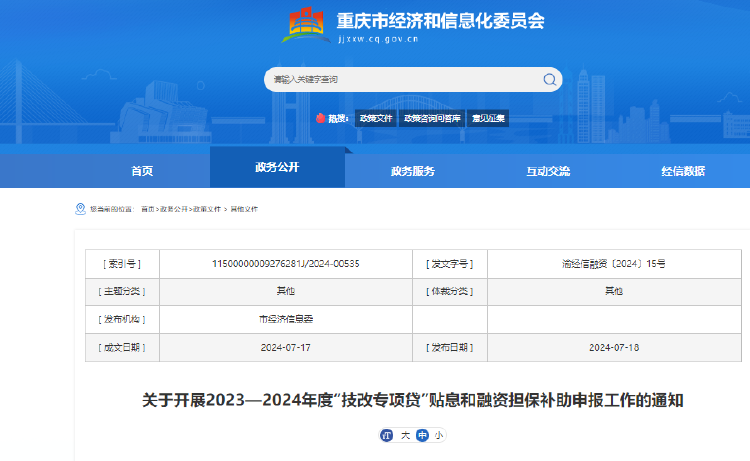Click the 政策咨询问答库 hot search tag

pyautogui.click(x=432, y=118)
